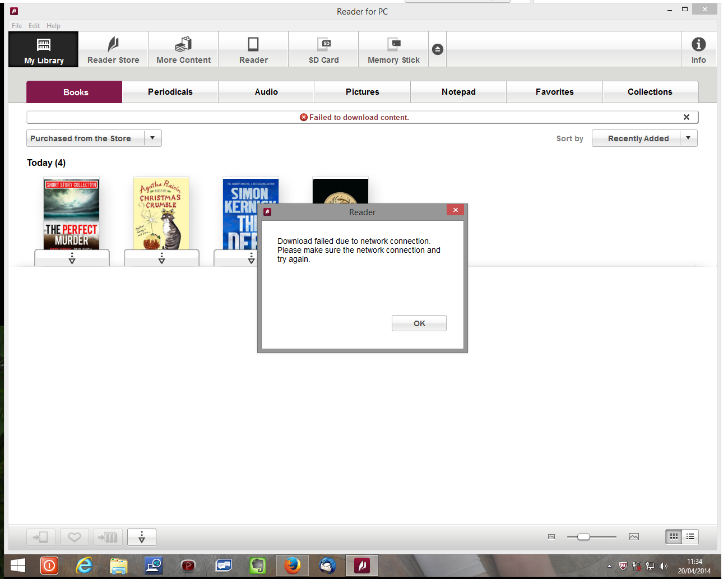
Task: Open the Reader Store section
Action: 113,49
